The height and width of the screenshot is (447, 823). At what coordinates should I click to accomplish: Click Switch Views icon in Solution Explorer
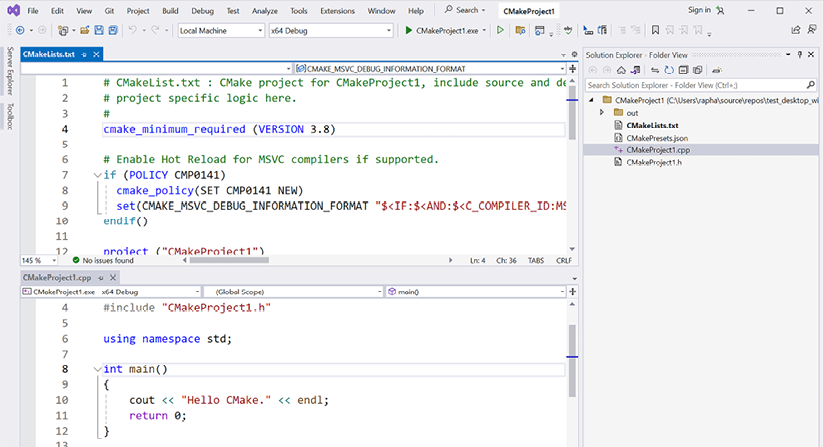(635, 70)
